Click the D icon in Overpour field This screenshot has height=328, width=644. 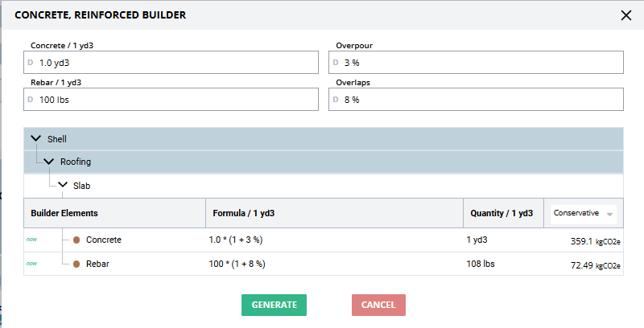click(x=336, y=62)
